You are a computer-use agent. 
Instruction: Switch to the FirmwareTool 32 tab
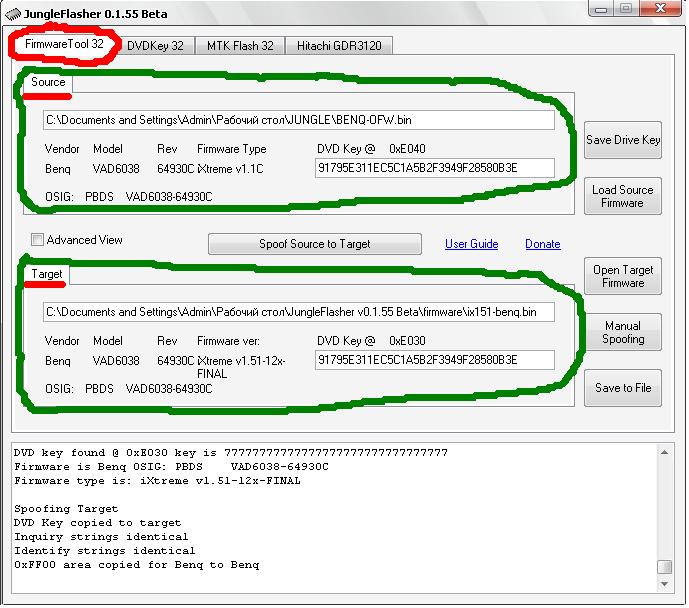[64, 44]
